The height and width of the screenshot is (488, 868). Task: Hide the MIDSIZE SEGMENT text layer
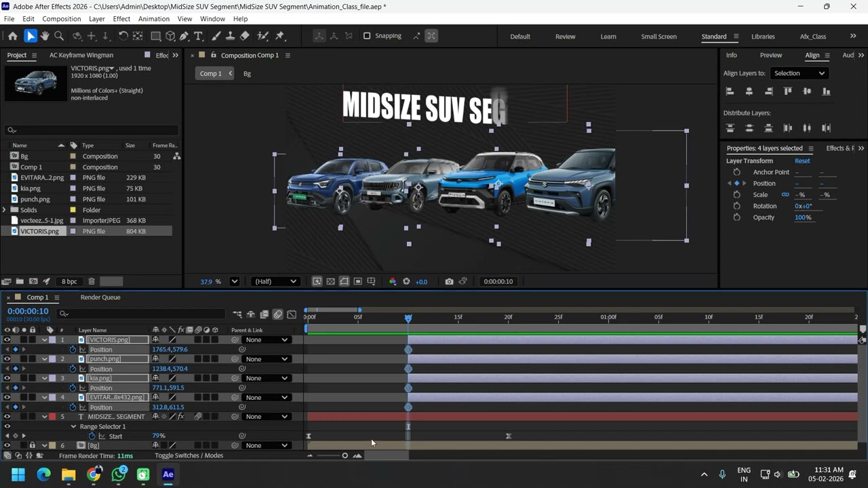click(x=7, y=416)
